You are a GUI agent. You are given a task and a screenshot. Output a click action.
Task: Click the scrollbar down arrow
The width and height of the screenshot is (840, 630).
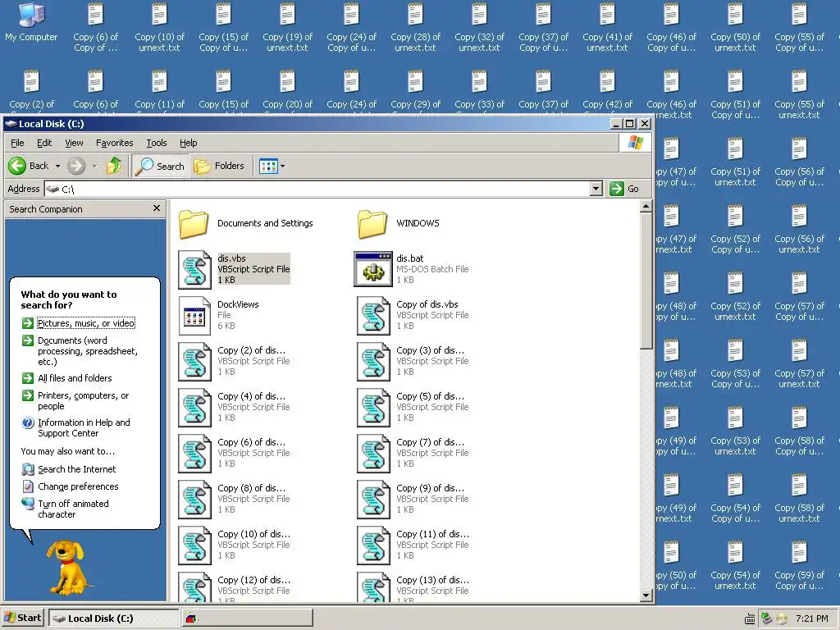click(646, 596)
